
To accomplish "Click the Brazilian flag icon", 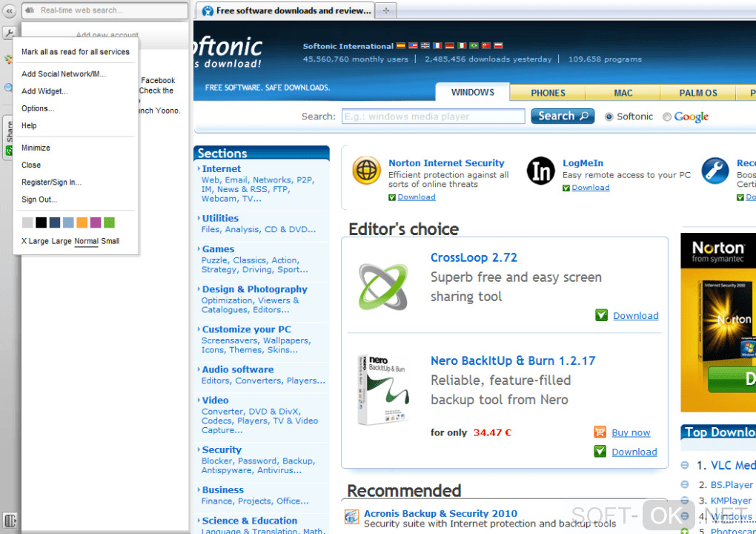I will tap(474, 46).
